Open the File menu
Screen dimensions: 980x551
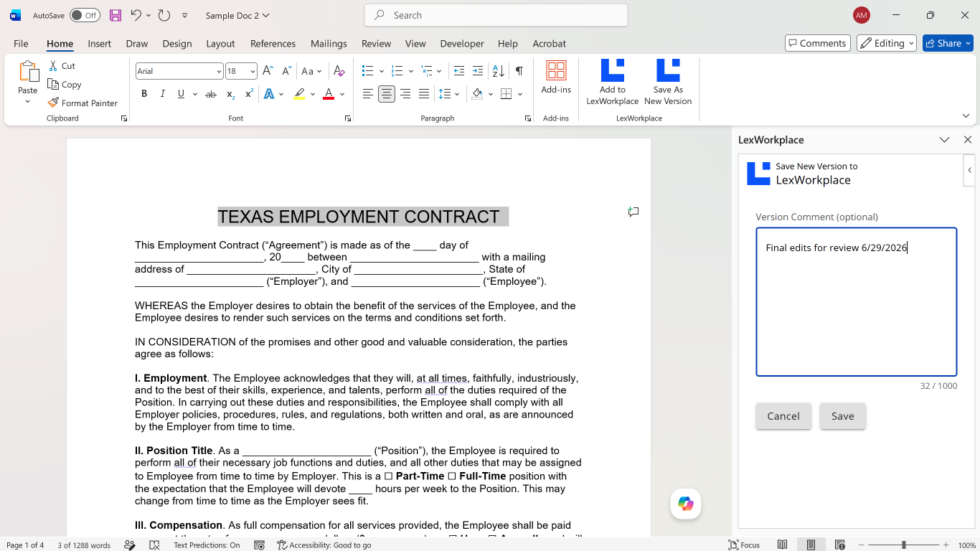point(21,44)
